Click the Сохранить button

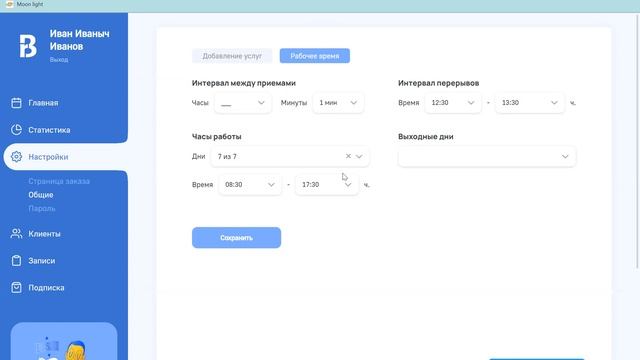click(x=236, y=238)
